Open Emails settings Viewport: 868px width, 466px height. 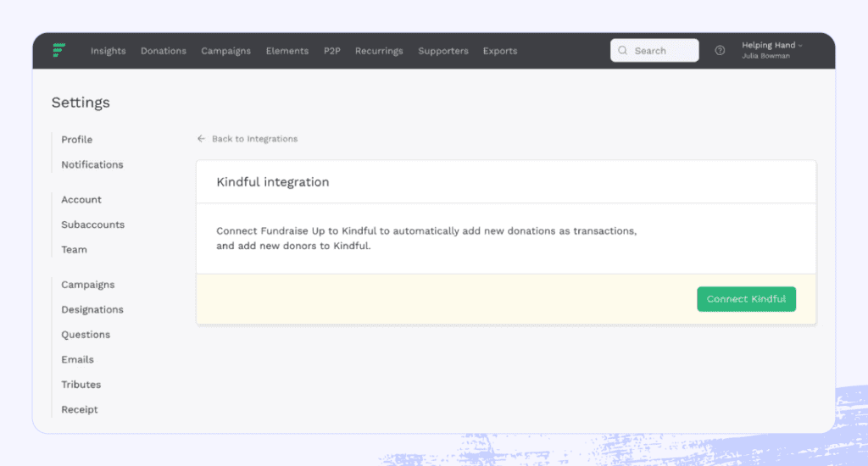pos(77,359)
